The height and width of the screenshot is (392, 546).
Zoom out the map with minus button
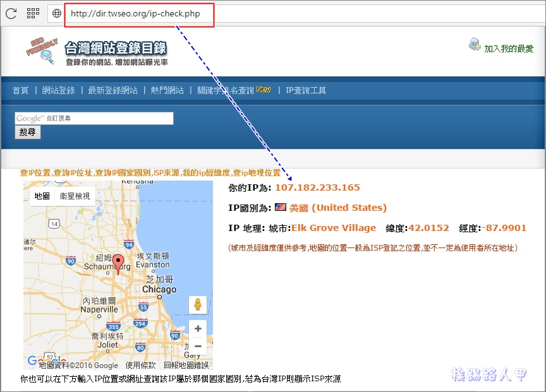[198, 346]
